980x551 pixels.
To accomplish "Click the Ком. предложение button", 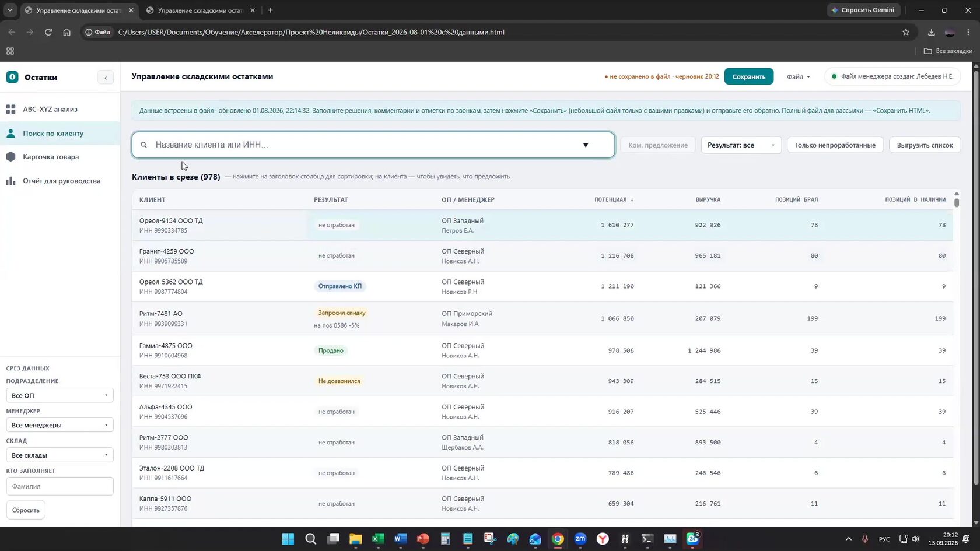I will pyautogui.click(x=657, y=145).
